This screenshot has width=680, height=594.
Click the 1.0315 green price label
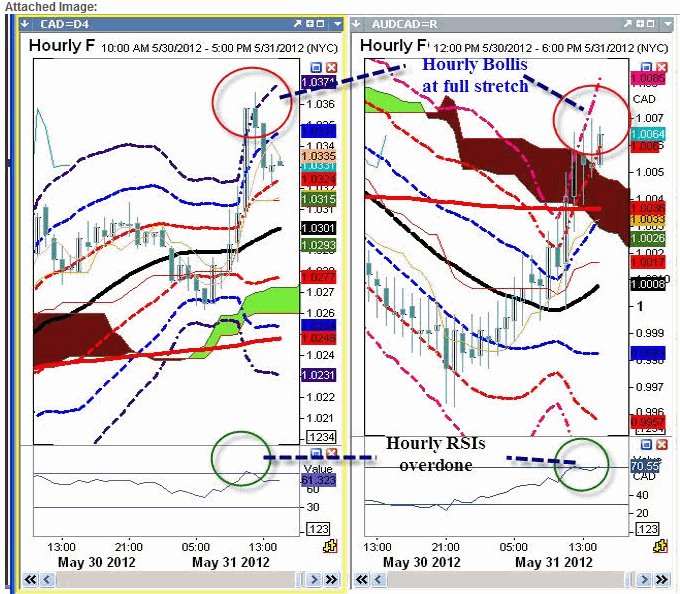click(x=318, y=199)
